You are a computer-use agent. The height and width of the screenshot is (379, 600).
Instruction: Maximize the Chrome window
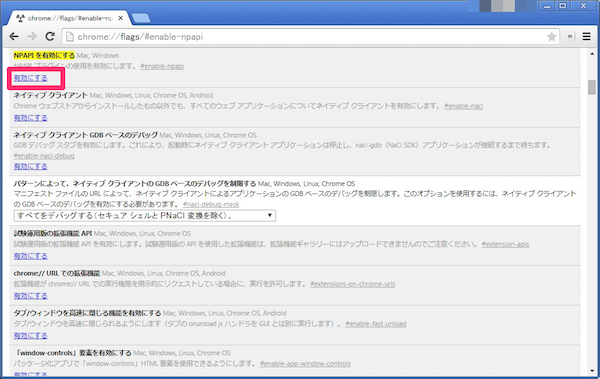[x=563, y=6]
